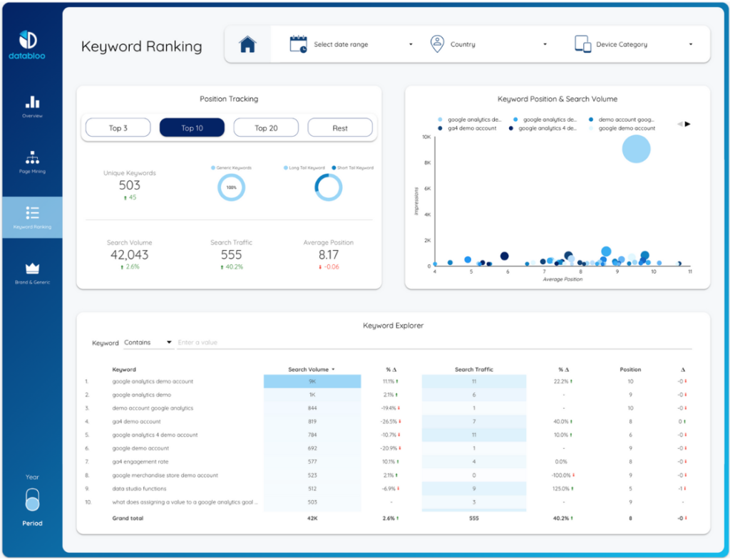
Task: Sort by Search Volume column header
Action: tap(311, 370)
